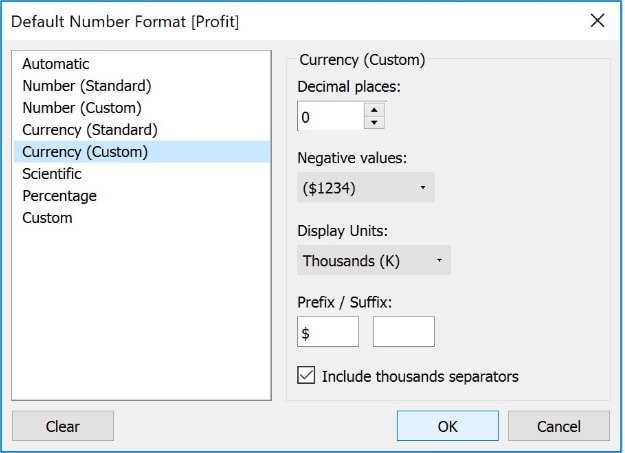Click the Cancel button
This screenshot has height=453, width=625.
[x=558, y=426]
